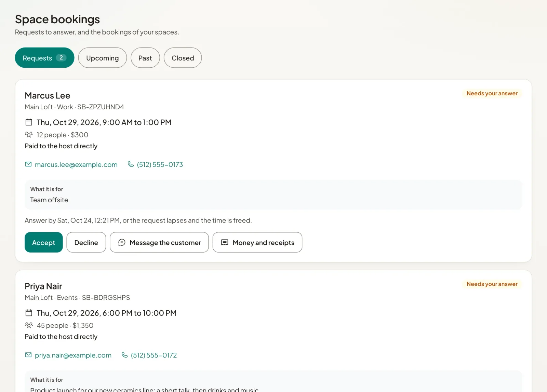Image resolution: width=547 pixels, height=392 pixels.
Task: Click booking reference SB-BDRGSHPS
Action: click(106, 298)
